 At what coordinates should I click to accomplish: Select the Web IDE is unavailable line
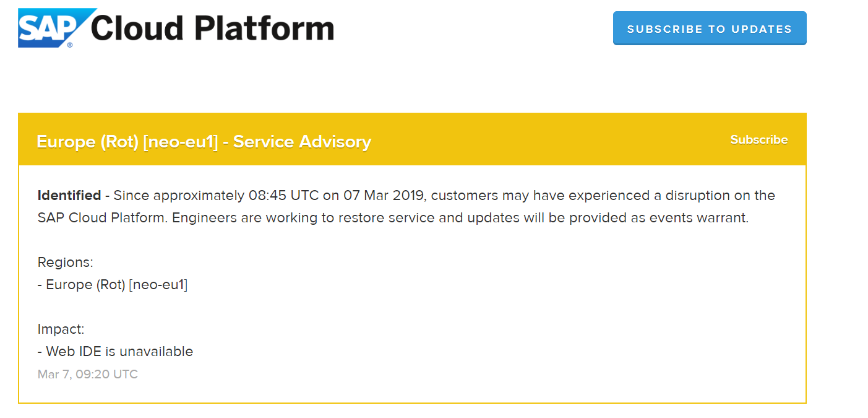point(116,352)
